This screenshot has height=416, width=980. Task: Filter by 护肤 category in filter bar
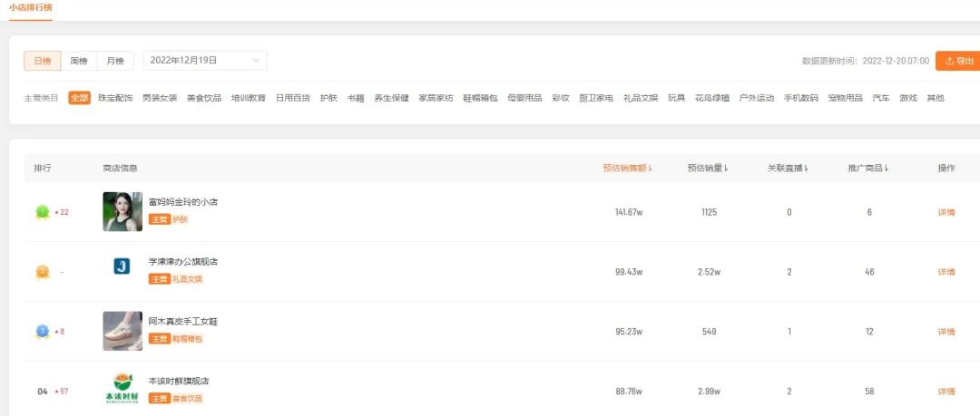tap(328, 98)
